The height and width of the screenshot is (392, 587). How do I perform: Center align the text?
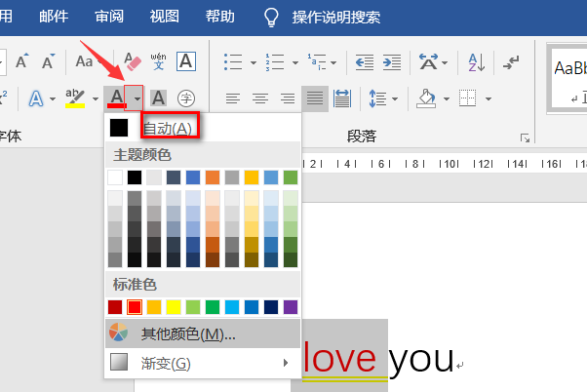click(260, 98)
